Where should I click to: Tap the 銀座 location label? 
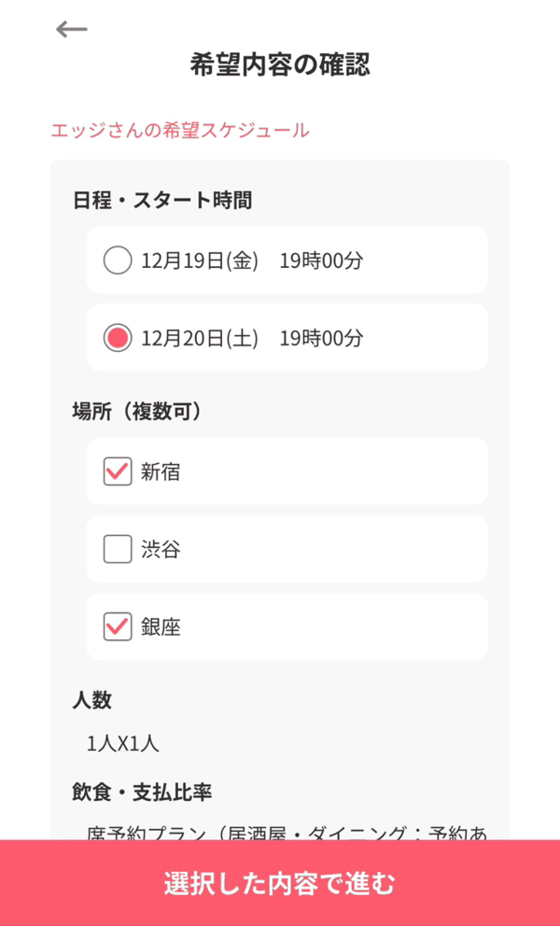pos(161,627)
